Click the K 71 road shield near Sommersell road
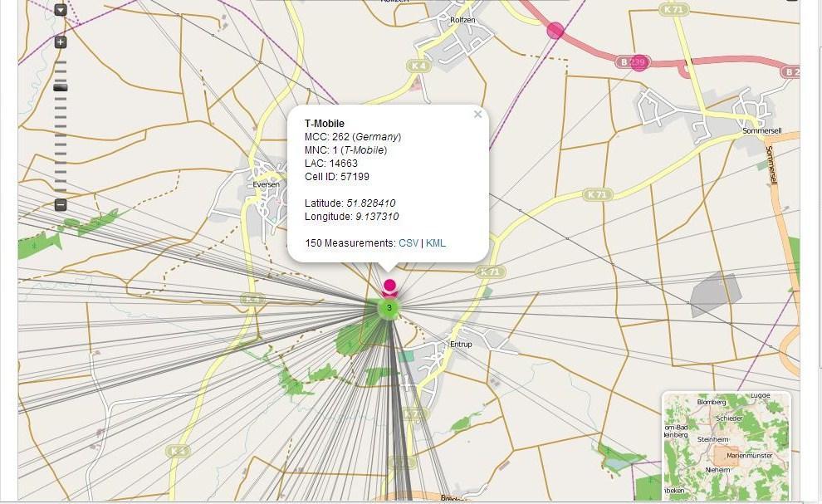822x504 pixels. (598, 194)
